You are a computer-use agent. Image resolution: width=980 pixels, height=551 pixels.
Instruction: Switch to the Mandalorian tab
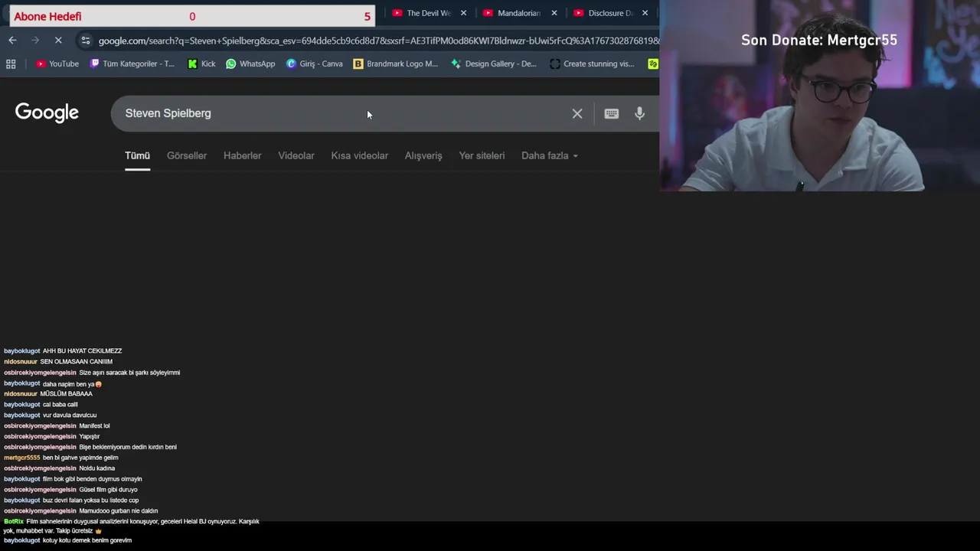(512, 13)
